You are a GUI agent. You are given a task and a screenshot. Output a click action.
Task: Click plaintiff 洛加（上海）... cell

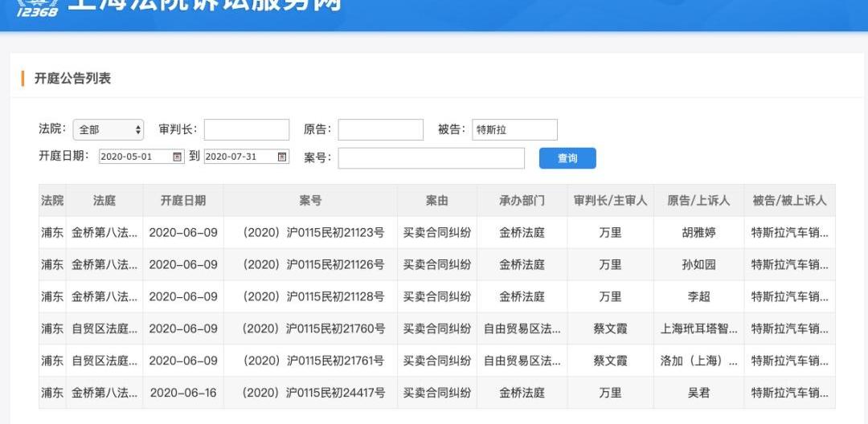point(698,361)
